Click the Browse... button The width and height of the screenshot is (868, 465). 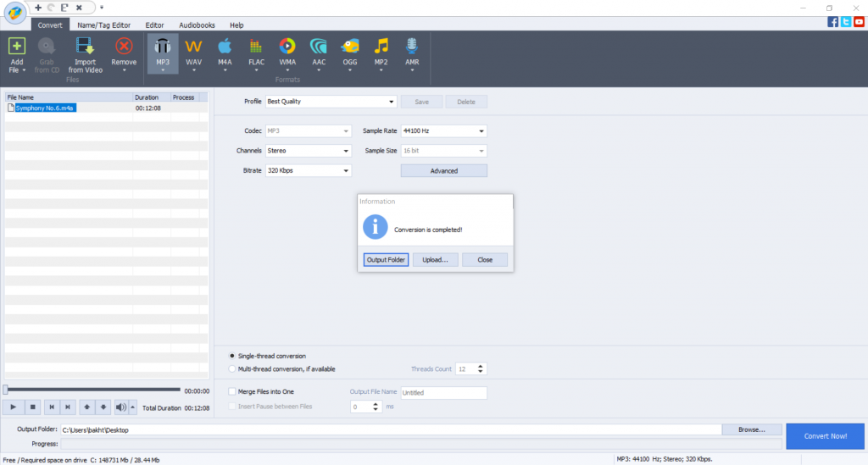752,429
